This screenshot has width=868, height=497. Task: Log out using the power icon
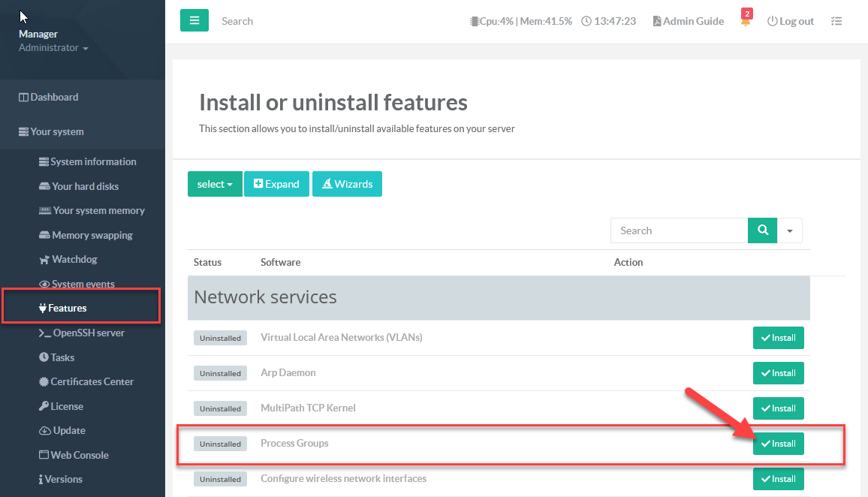pos(790,21)
